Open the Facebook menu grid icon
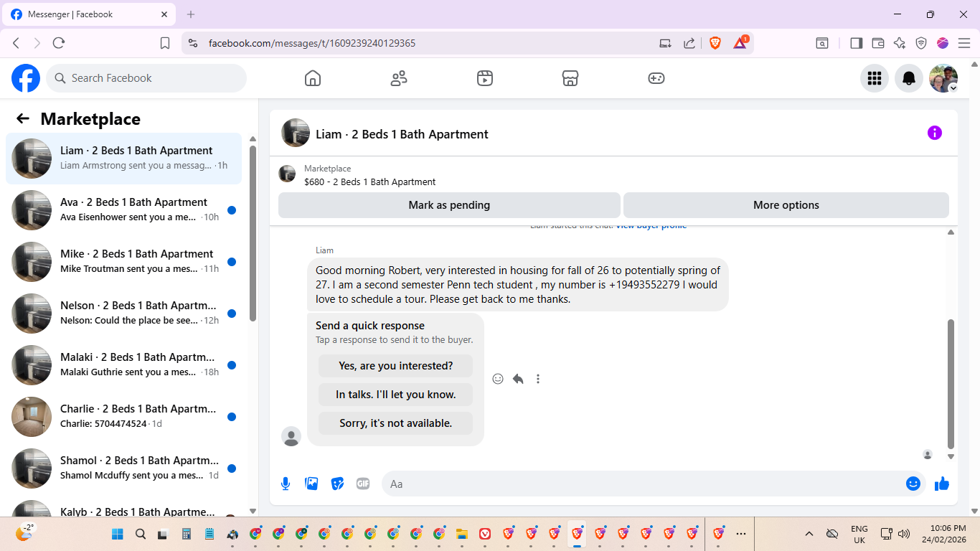 [x=875, y=78]
